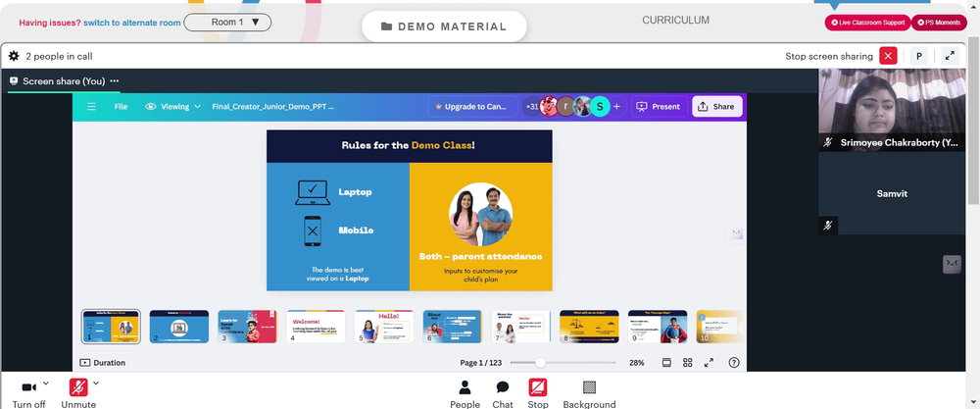
Task: Select slide thumbnail 3 Learn to Speak
Action: tap(248, 327)
